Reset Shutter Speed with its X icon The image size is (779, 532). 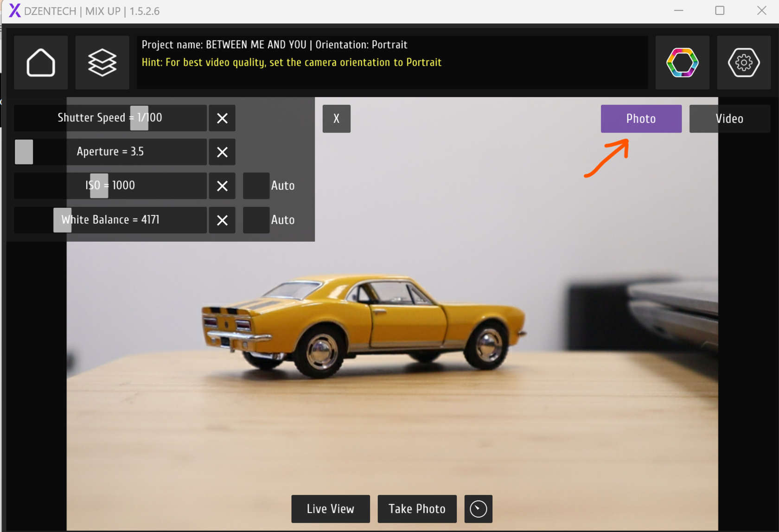(x=222, y=118)
